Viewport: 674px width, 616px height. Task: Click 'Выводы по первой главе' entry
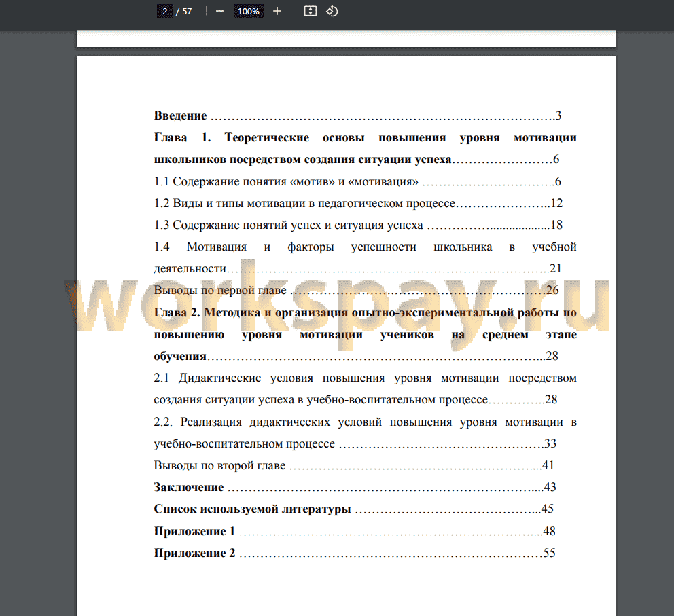pos(356,291)
